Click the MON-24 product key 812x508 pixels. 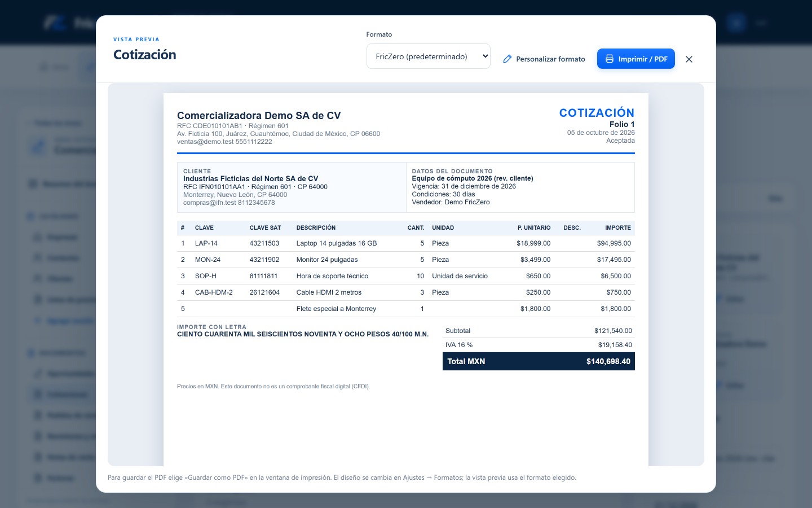[x=208, y=260]
